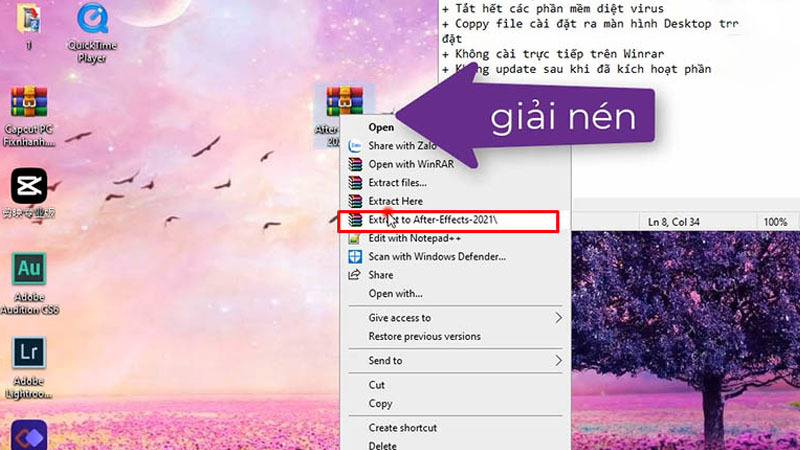Choose Extract files... option
Image resolution: width=800 pixels, height=450 pixels.
click(x=397, y=183)
